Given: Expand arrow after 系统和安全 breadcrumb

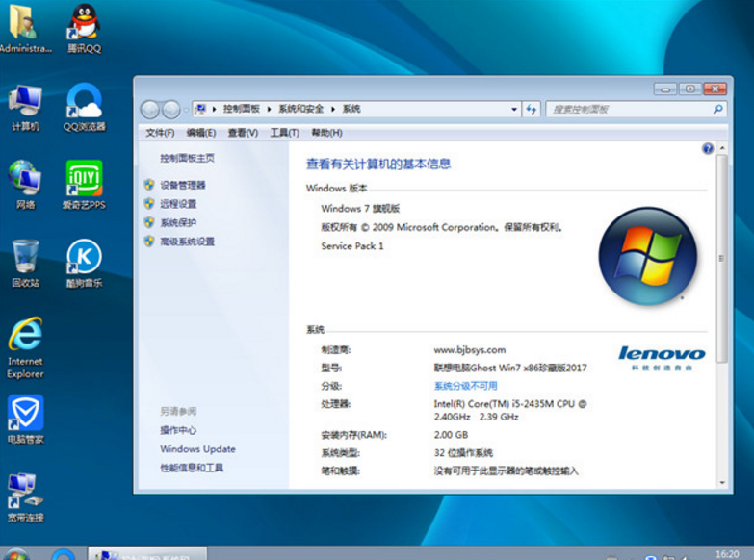Looking at the screenshot, I should pyautogui.click(x=333, y=109).
